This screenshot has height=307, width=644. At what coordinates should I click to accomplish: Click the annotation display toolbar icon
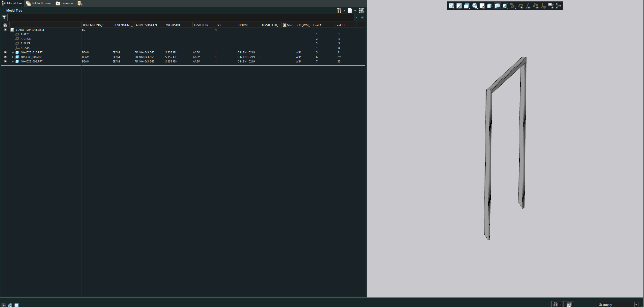click(551, 6)
